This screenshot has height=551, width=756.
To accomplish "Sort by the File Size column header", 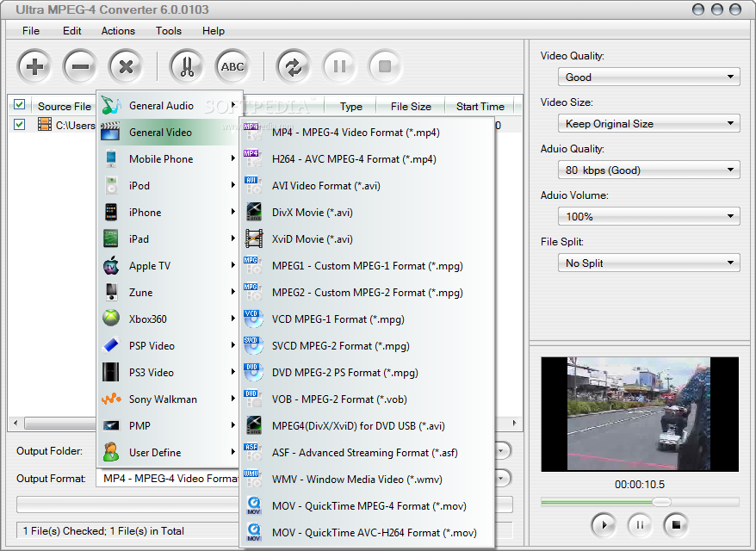I will [x=411, y=106].
